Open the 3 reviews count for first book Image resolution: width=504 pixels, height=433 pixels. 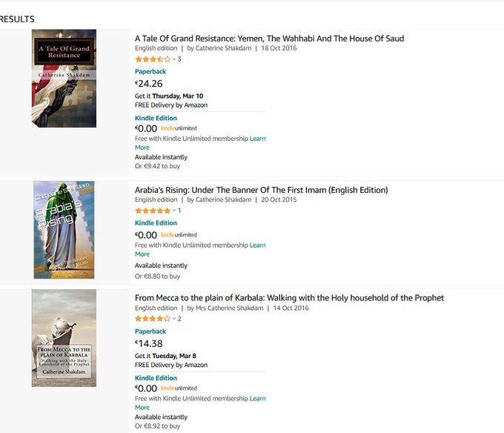click(x=179, y=59)
